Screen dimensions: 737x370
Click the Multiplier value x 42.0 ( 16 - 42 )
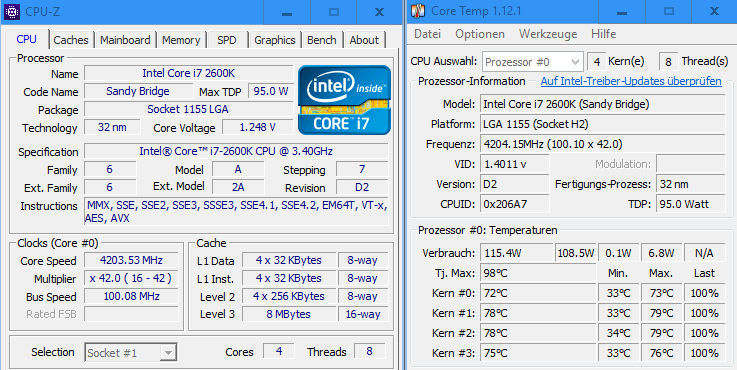(131, 278)
